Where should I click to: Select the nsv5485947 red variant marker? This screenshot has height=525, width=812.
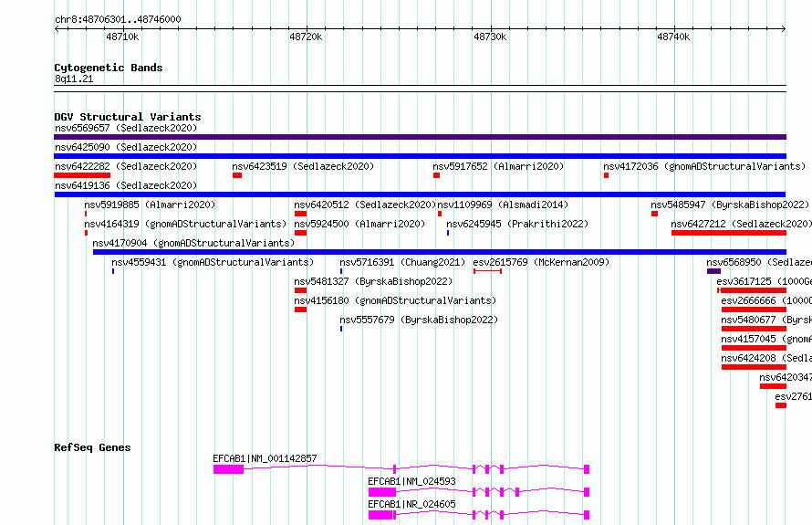pos(654,214)
